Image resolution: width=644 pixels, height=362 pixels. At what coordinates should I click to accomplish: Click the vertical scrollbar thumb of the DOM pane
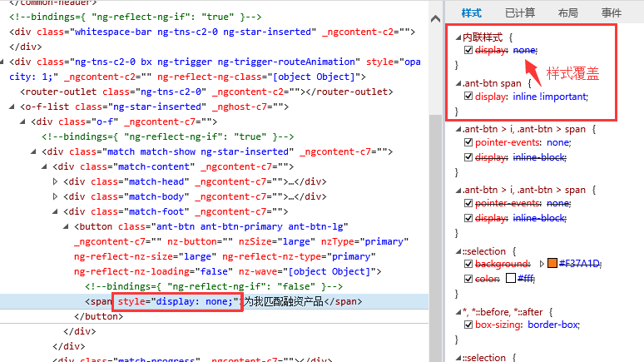(436, 237)
